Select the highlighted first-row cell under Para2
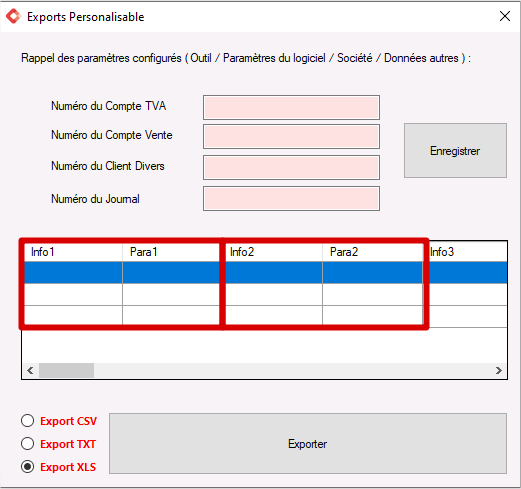Image resolution: width=521 pixels, height=489 pixels. click(373, 273)
